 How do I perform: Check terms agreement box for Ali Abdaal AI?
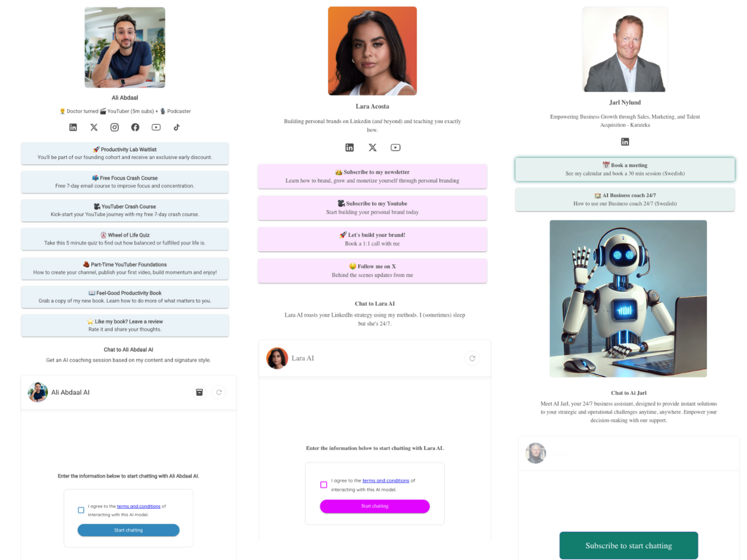[x=81, y=510]
